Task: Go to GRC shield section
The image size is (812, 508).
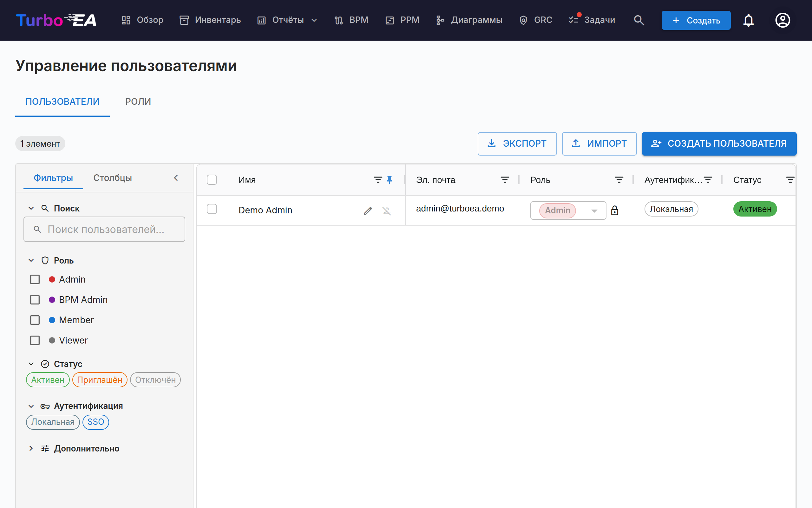Action: click(x=536, y=20)
